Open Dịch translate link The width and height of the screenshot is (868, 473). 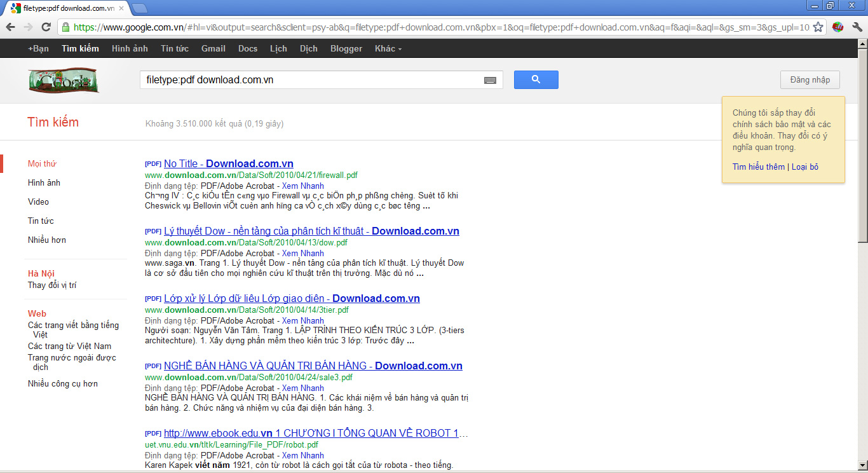coord(309,48)
